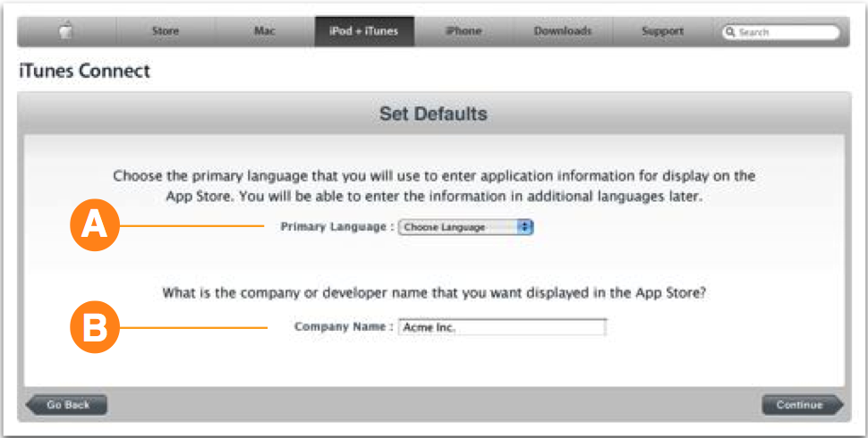The height and width of the screenshot is (438, 868).
Task: Navigate to the Support tab
Action: (662, 31)
